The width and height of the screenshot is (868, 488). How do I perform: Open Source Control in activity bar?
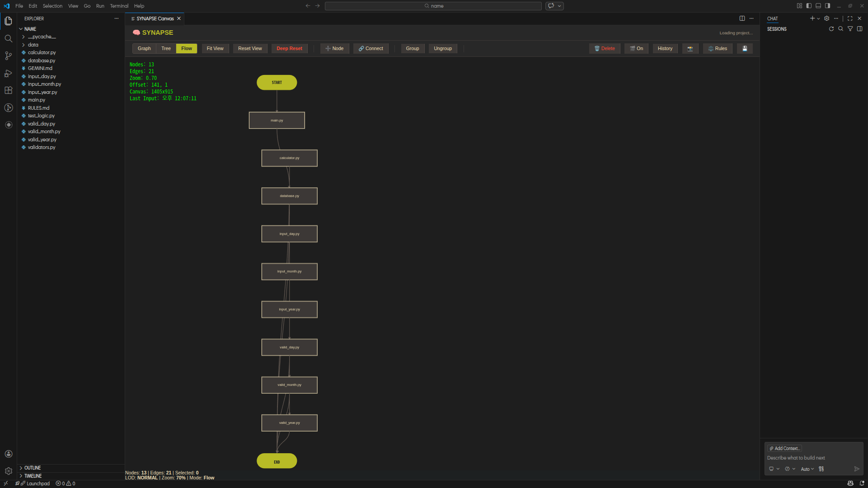tap(8, 56)
